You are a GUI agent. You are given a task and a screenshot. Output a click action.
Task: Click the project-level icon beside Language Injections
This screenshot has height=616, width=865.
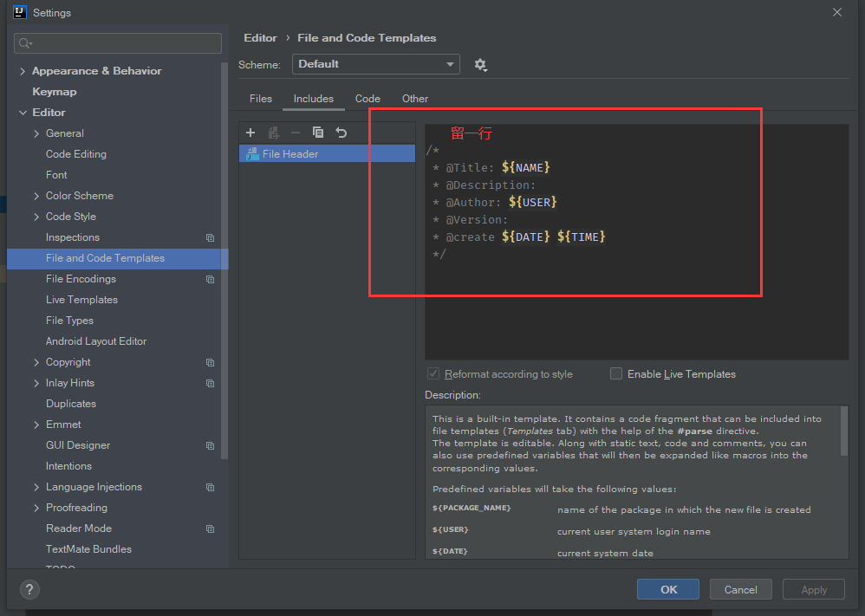tap(210, 487)
